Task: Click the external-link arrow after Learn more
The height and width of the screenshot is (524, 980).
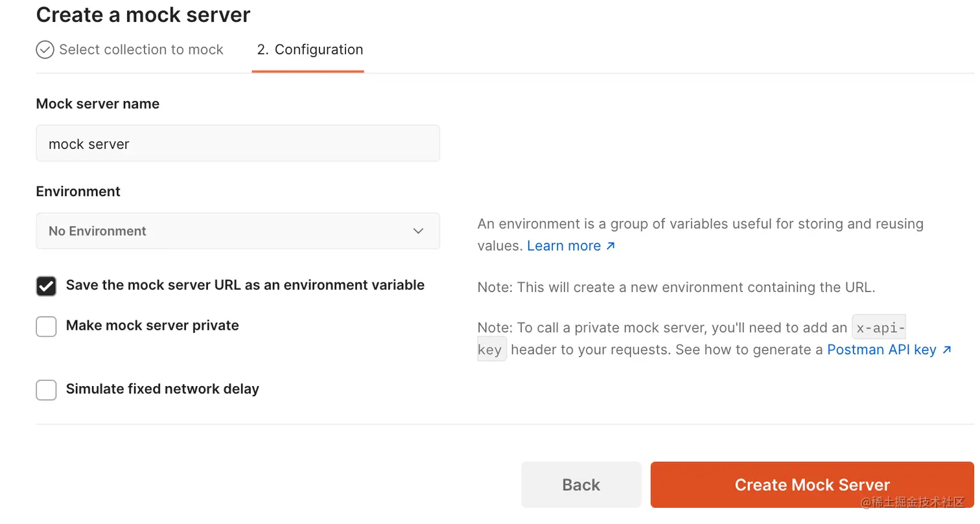Action: click(610, 246)
